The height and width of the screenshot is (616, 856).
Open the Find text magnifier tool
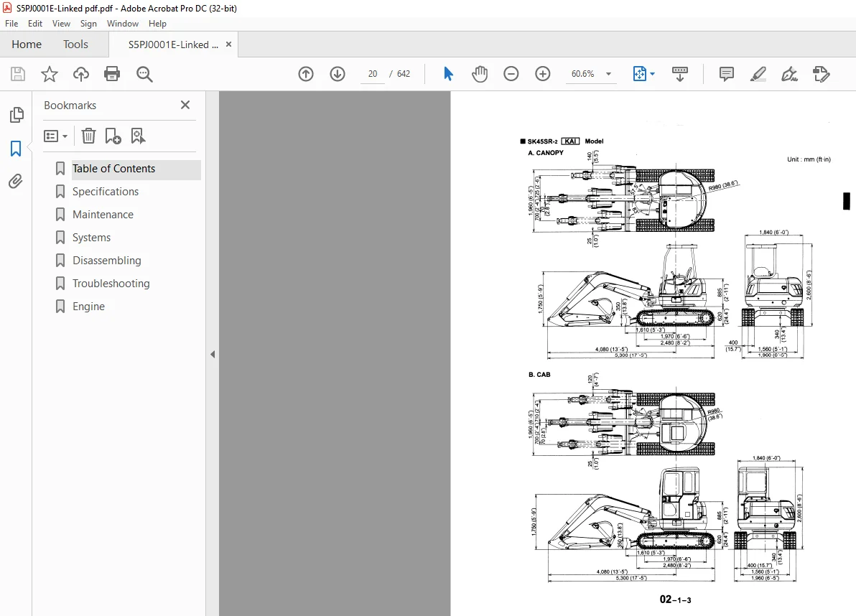tap(144, 74)
